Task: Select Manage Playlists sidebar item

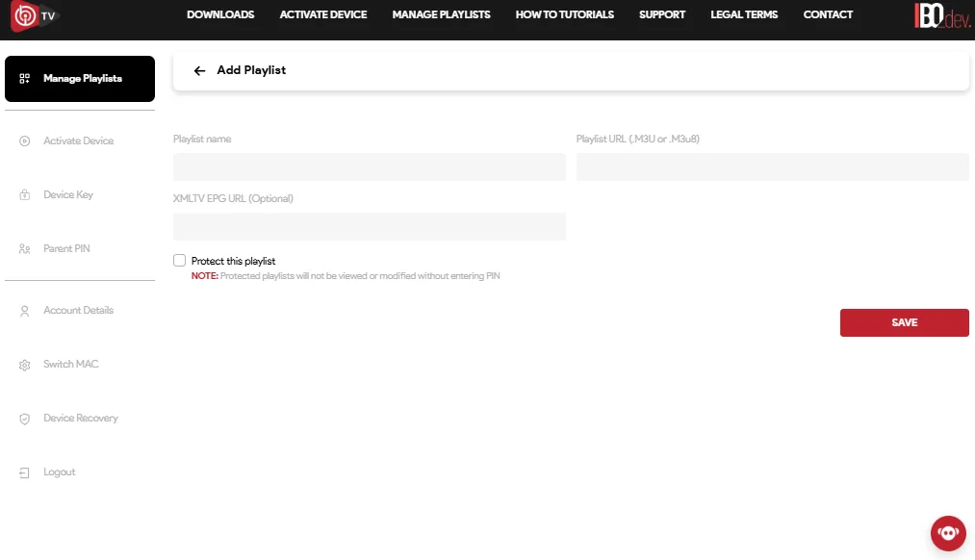Action: point(80,79)
